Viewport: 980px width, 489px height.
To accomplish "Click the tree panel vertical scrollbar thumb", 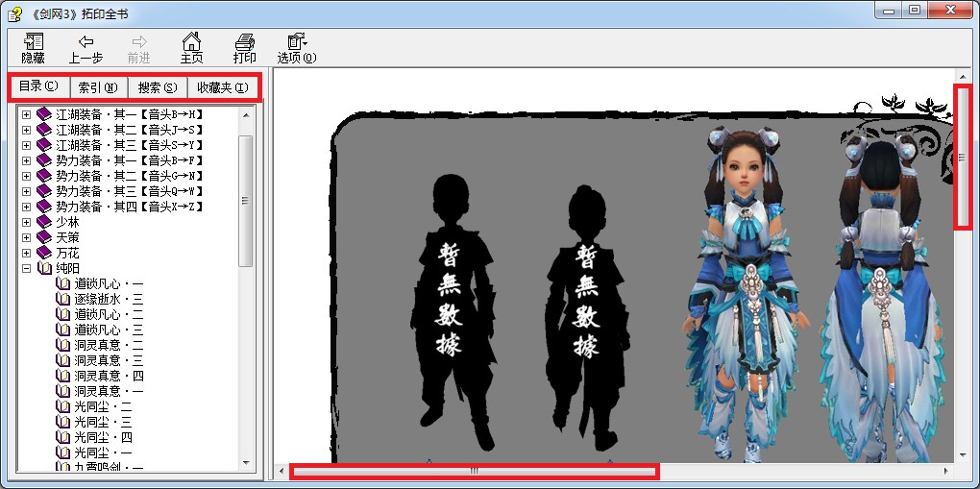I will tap(246, 201).
